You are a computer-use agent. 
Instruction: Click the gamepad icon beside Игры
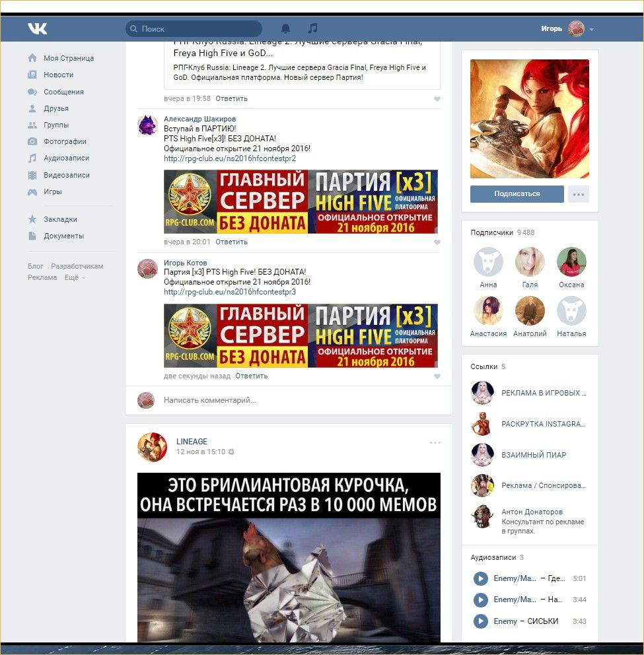click(32, 191)
